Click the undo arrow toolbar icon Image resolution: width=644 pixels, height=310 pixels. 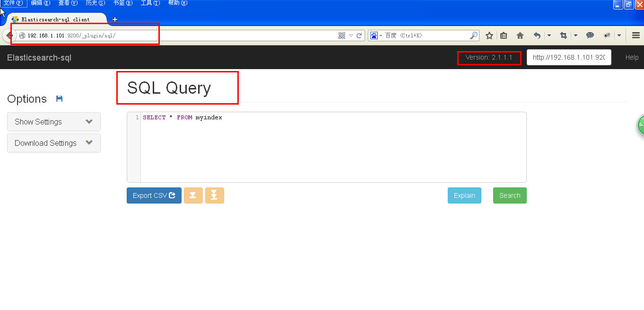click(x=537, y=35)
